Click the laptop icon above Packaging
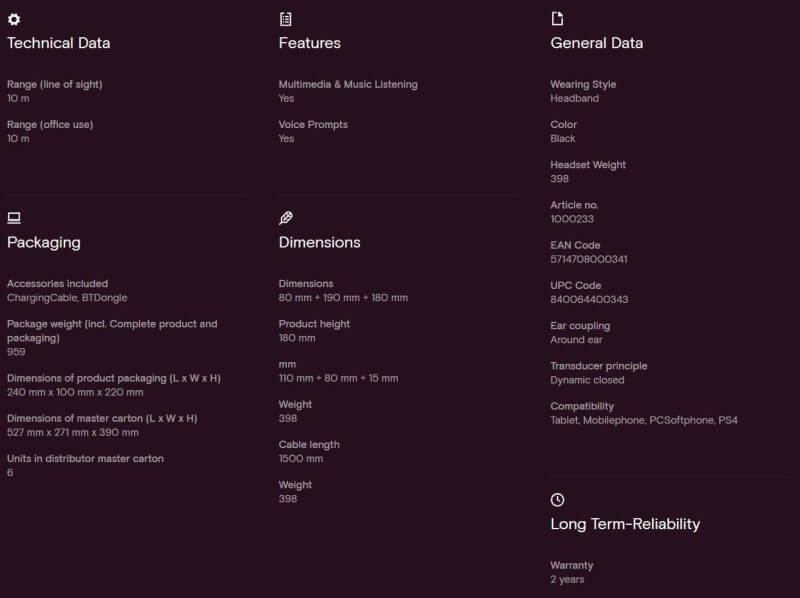 tap(14, 218)
